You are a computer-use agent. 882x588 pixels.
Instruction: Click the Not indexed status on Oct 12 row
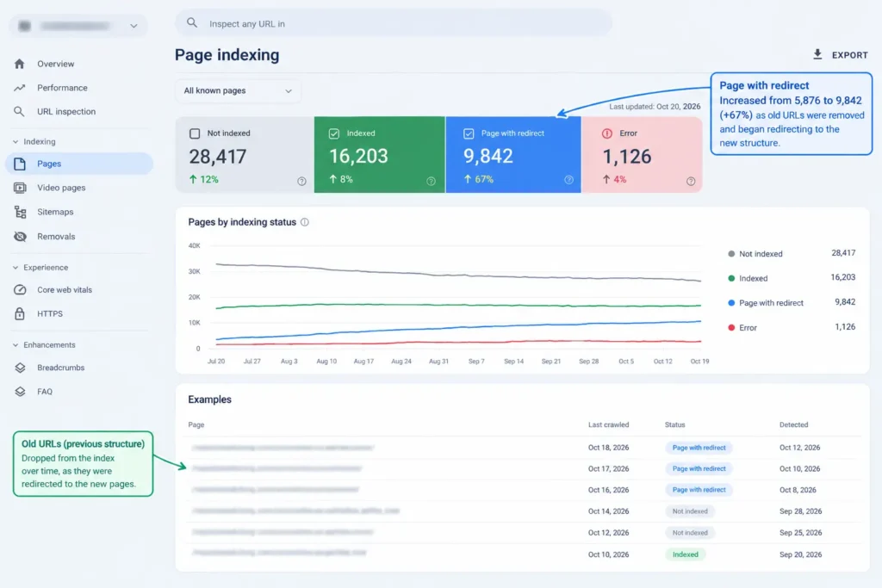[x=690, y=532]
